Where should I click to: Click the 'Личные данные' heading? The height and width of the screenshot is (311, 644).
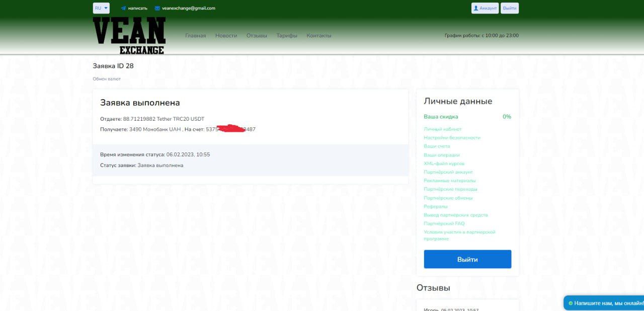tap(458, 101)
